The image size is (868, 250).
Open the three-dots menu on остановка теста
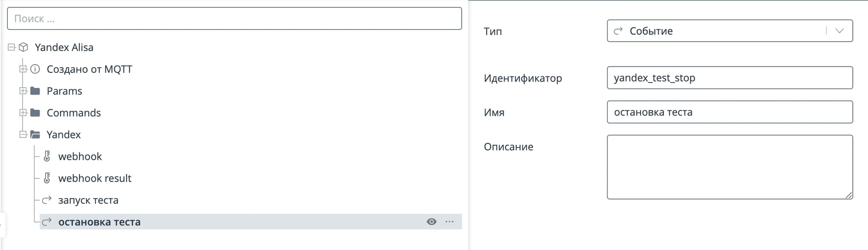click(450, 222)
